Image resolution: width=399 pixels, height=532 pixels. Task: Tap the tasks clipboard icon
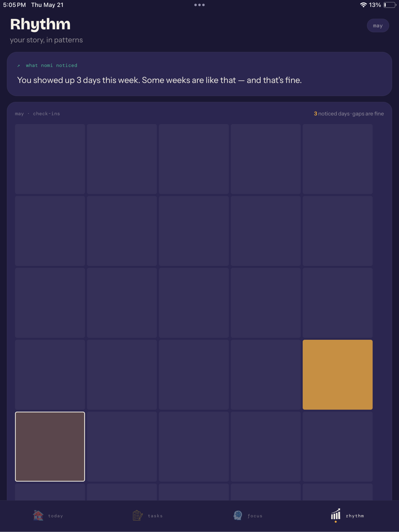pos(138,515)
